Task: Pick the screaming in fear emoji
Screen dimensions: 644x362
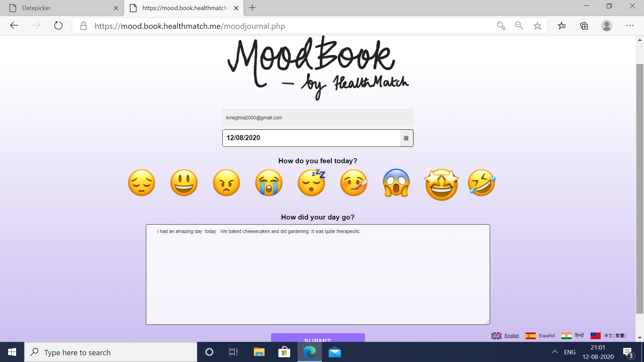Action: [x=396, y=183]
